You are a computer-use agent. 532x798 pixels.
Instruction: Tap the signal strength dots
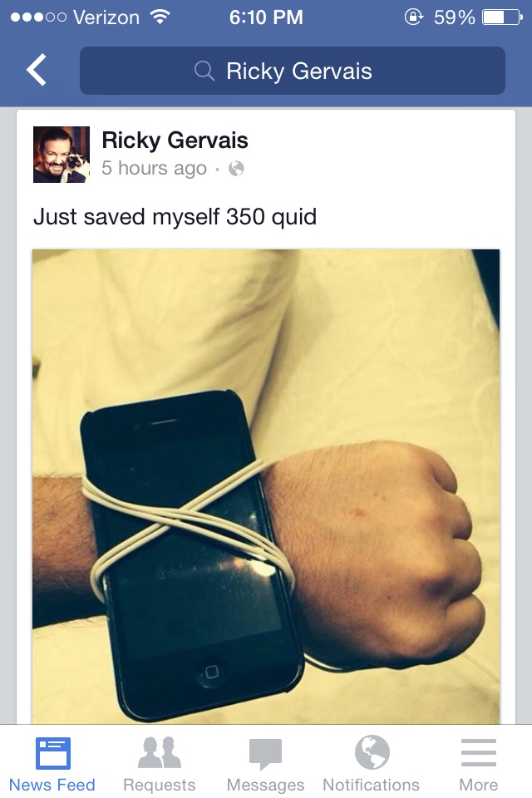point(39,17)
